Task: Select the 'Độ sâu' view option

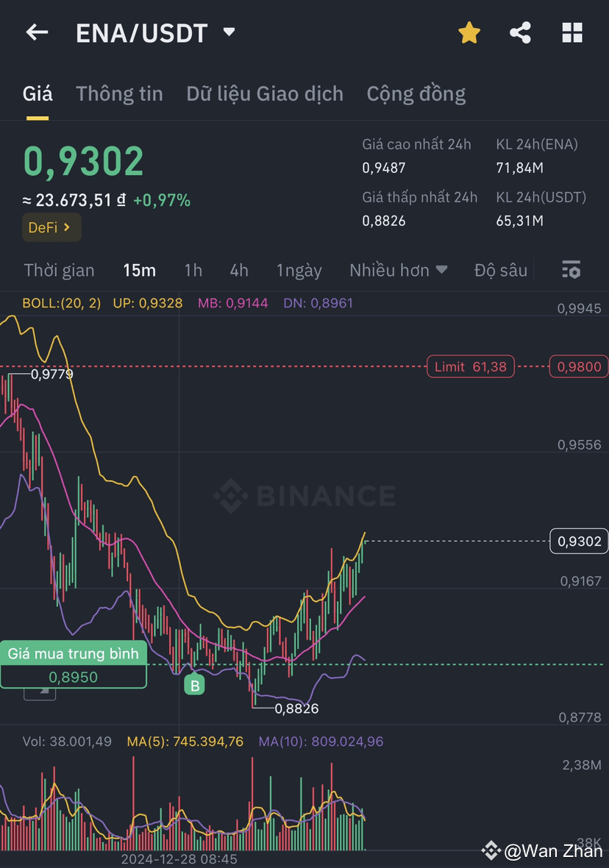Action: (x=500, y=270)
